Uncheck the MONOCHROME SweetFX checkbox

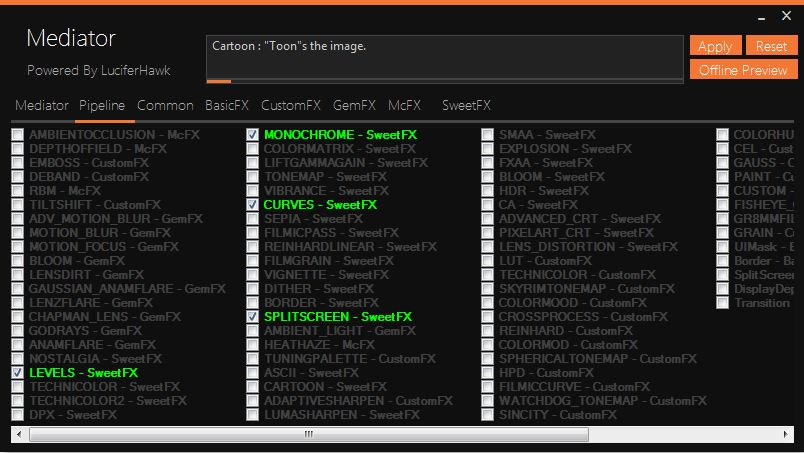[253, 135]
